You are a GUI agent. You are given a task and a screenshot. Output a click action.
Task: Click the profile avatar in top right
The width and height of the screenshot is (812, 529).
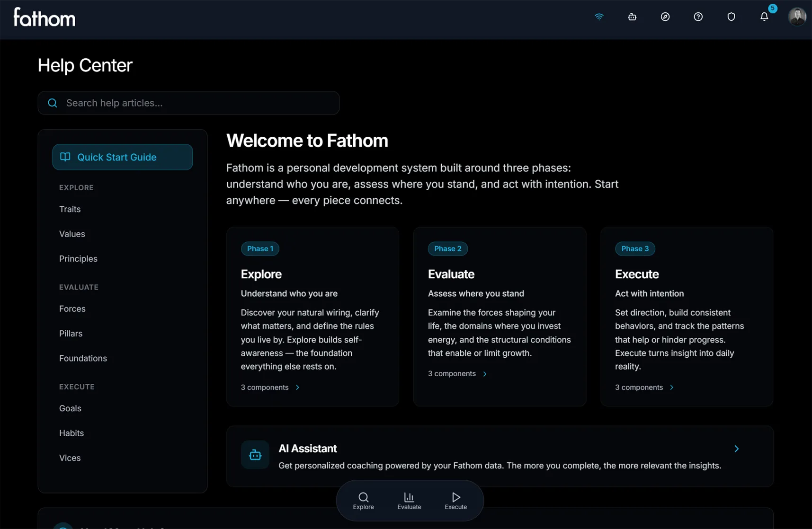click(x=797, y=16)
